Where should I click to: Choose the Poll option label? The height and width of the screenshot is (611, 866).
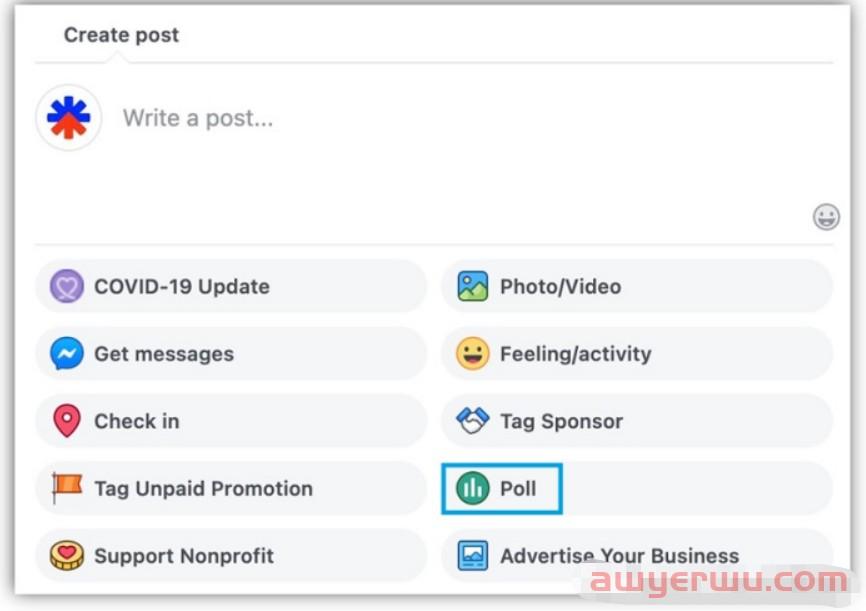(518, 488)
